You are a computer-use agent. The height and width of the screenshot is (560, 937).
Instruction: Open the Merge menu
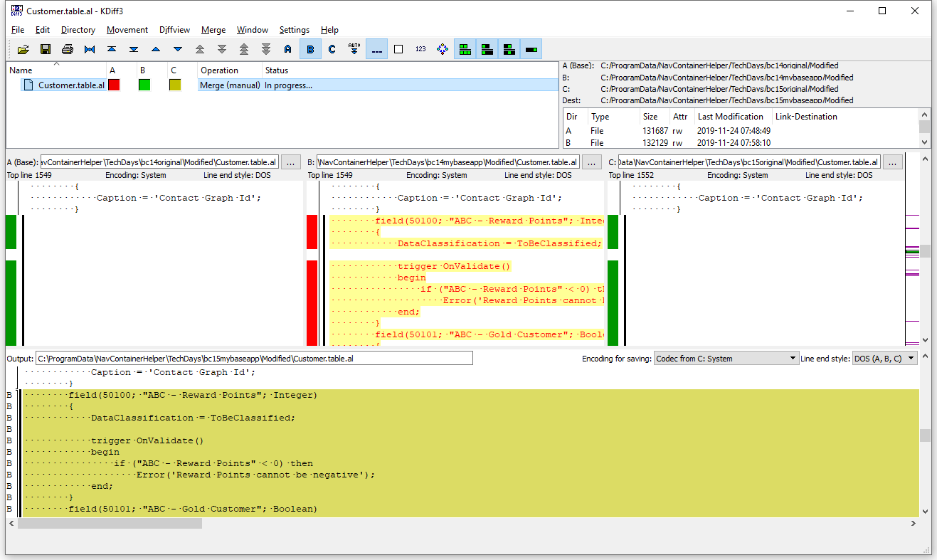tap(213, 30)
